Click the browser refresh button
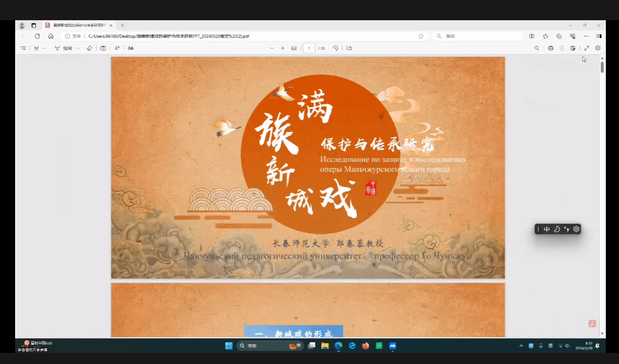Screen dimensions: 619x364 pos(37,36)
